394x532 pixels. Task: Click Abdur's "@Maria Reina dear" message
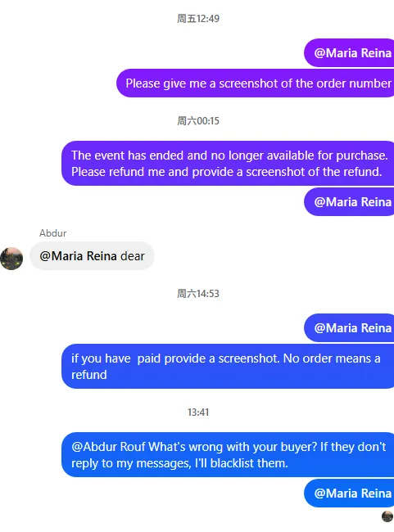(x=92, y=256)
